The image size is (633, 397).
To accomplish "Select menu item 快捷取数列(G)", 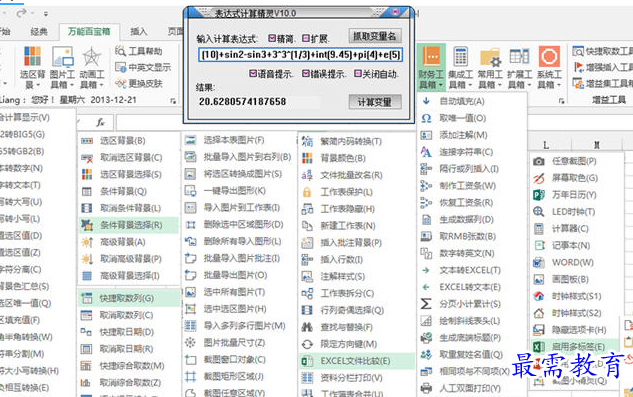I will pos(129,298).
